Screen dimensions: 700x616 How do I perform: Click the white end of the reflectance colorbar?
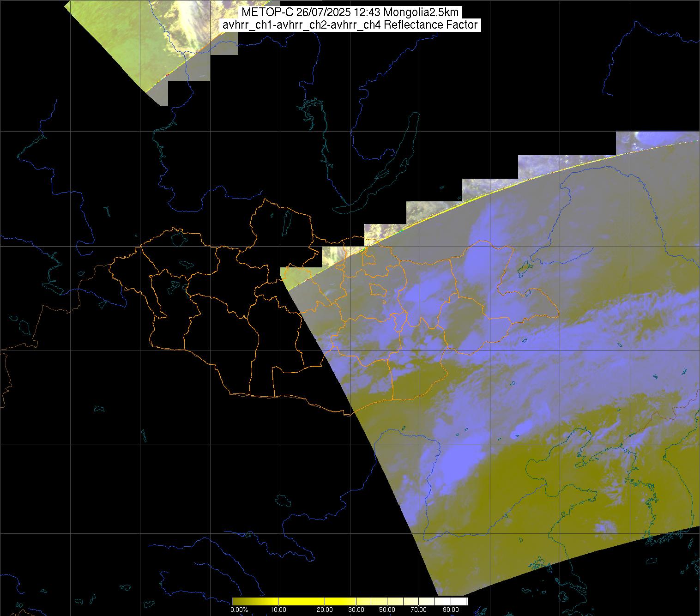coord(463,601)
